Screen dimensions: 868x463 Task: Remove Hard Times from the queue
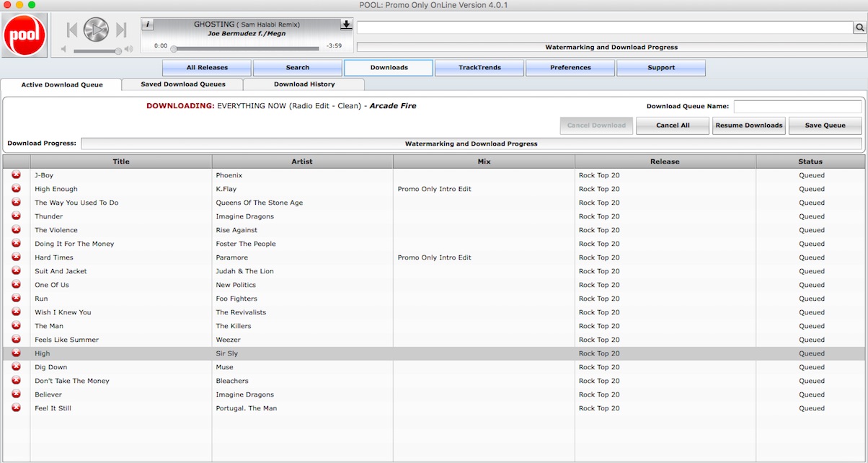click(x=16, y=257)
